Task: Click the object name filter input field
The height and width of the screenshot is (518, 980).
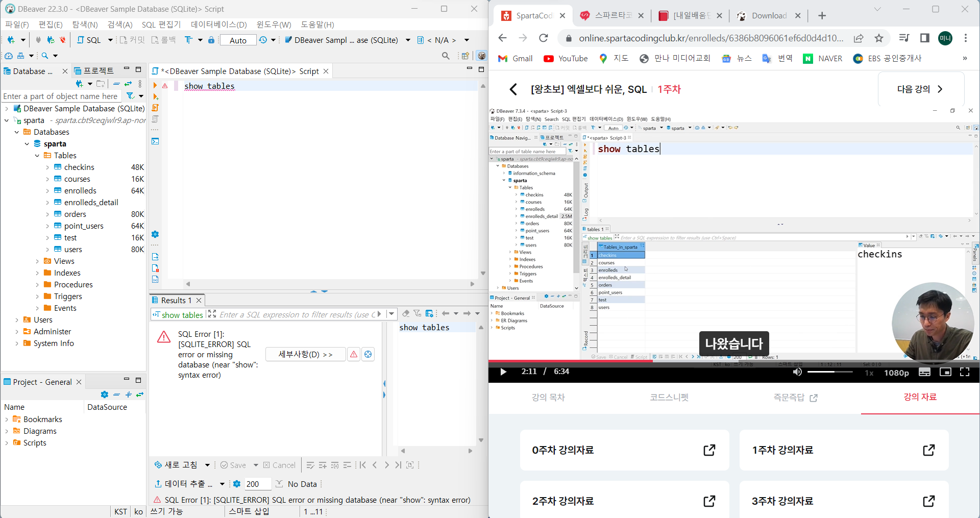Action: [x=61, y=96]
